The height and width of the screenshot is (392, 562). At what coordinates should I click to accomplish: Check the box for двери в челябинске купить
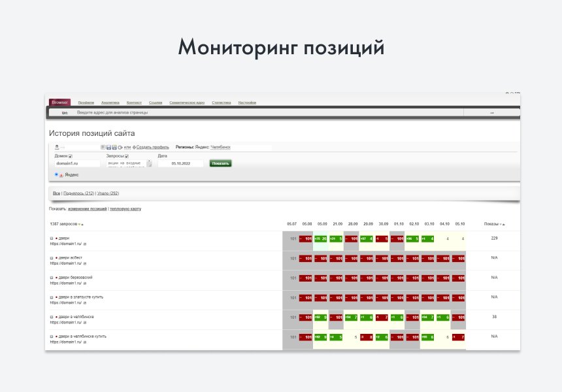tap(52, 337)
